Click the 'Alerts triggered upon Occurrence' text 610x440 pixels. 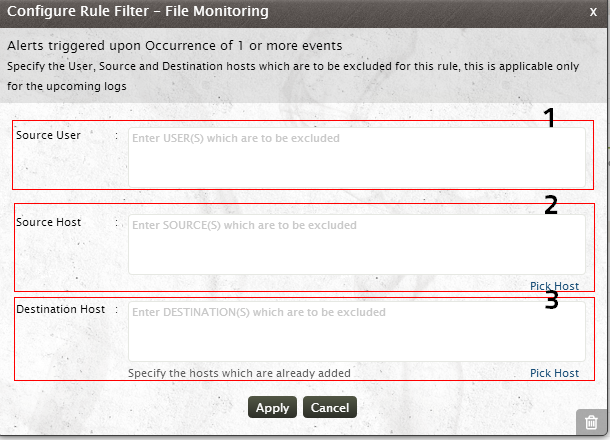click(x=174, y=46)
